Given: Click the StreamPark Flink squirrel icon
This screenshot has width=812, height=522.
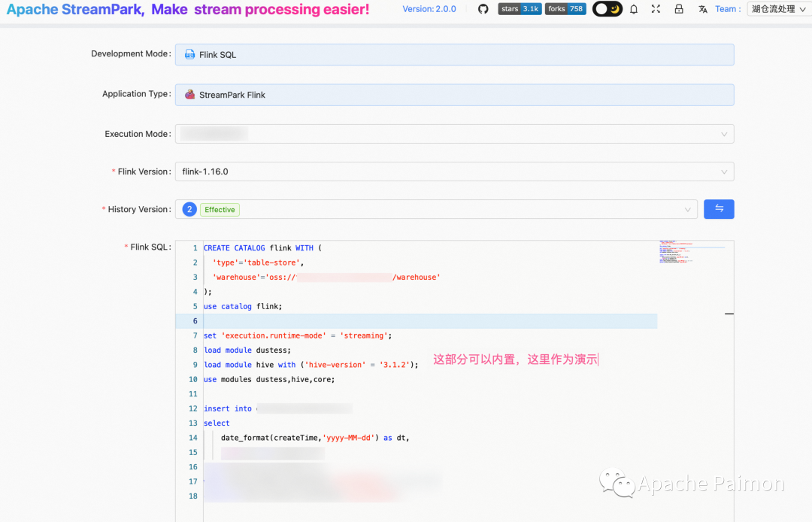Looking at the screenshot, I should [190, 94].
